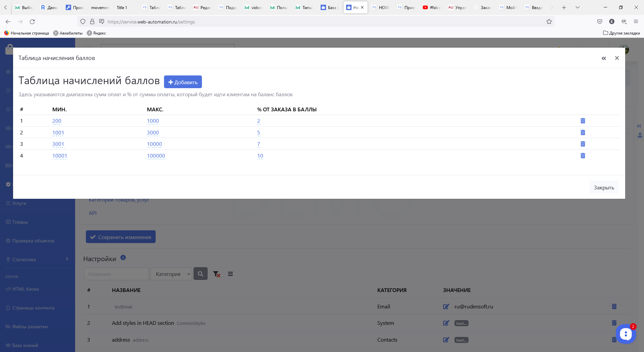Delete the row with min 3001
Viewport: 644px width, 352px height.
coord(583,144)
